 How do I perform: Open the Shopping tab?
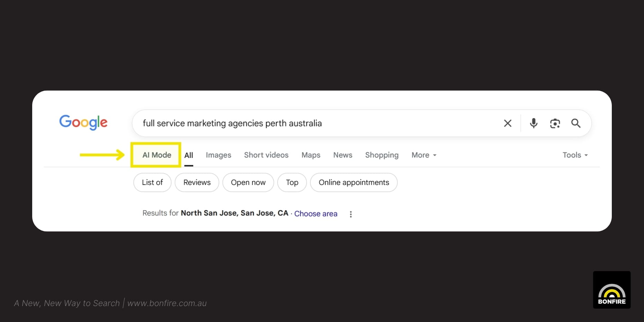[x=382, y=155]
